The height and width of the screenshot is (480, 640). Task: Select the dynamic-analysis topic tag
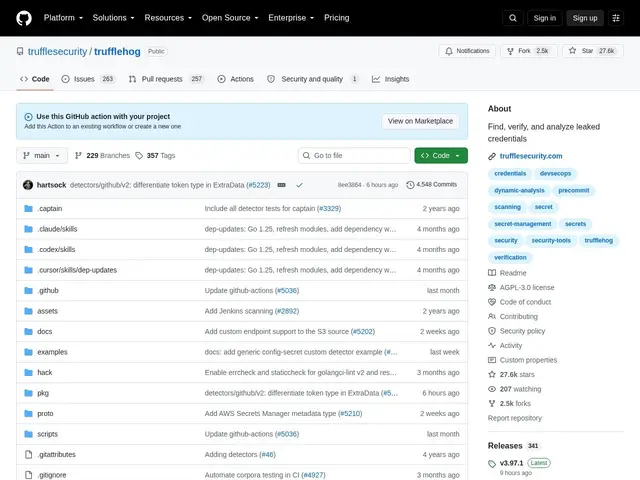point(519,191)
